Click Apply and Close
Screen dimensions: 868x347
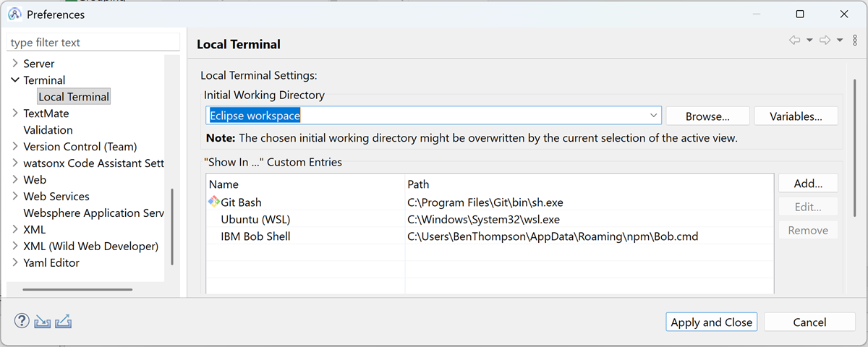[x=711, y=322]
